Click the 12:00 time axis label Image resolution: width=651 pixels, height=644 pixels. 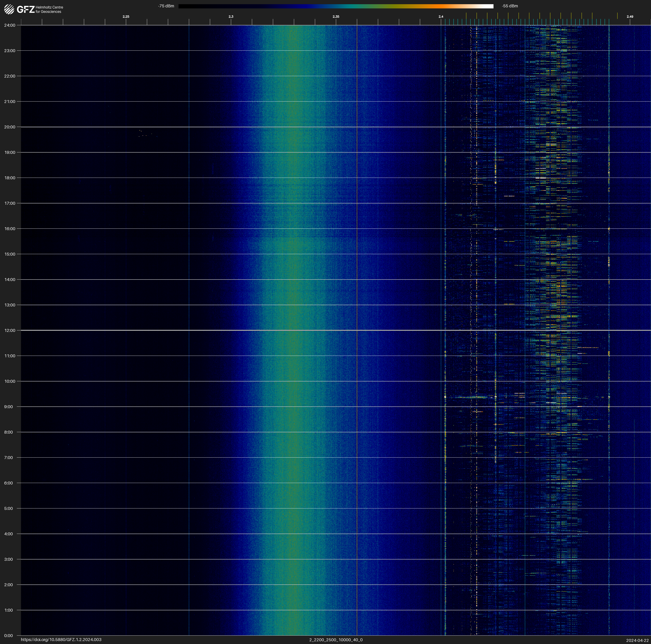point(10,330)
